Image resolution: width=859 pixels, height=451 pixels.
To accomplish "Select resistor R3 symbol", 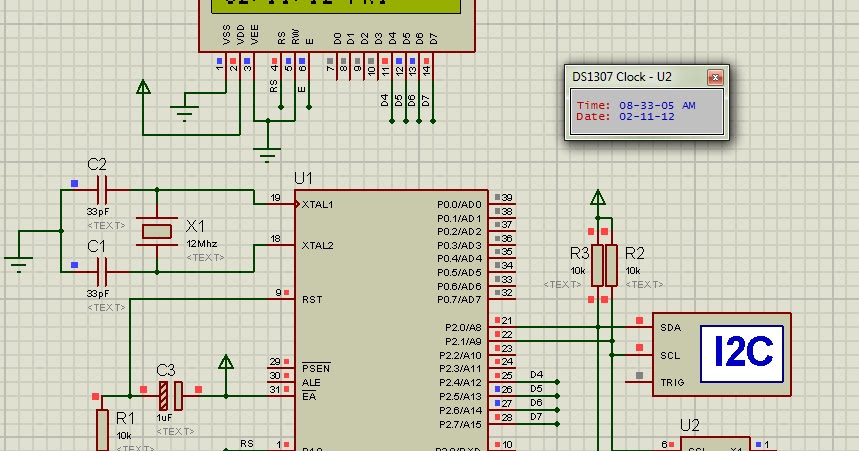I will [x=598, y=265].
